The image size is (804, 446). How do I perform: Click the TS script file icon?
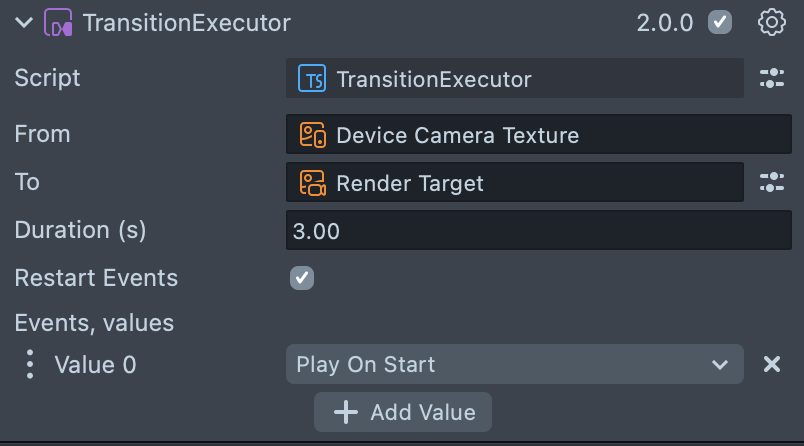(x=313, y=80)
